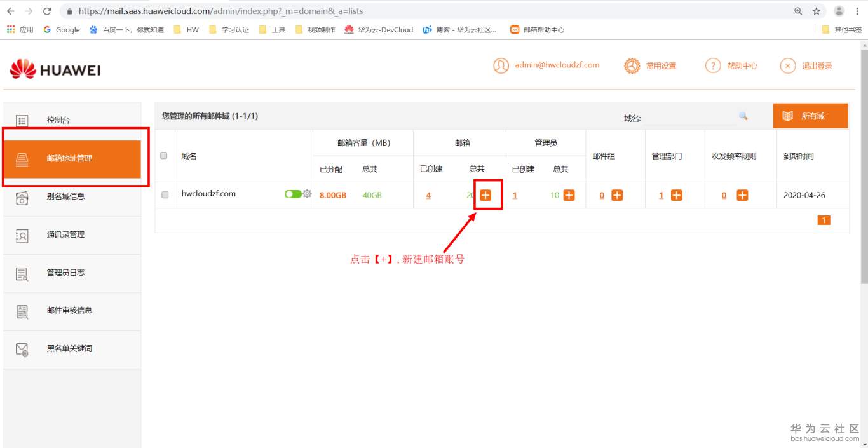The image size is (868, 448).
Task: Select 邮箱地址管理 in the sidebar
Action: [x=72, y=158]
